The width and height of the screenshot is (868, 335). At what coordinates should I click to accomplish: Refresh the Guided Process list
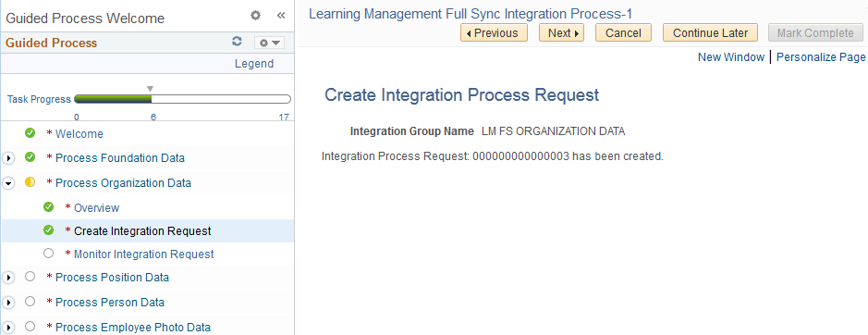[237, 42]
